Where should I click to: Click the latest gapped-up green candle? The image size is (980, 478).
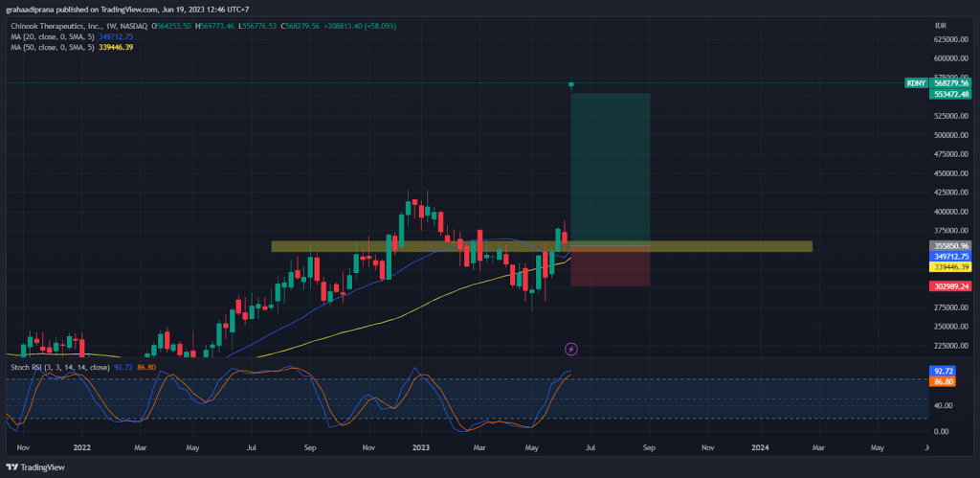click(571, 84)
